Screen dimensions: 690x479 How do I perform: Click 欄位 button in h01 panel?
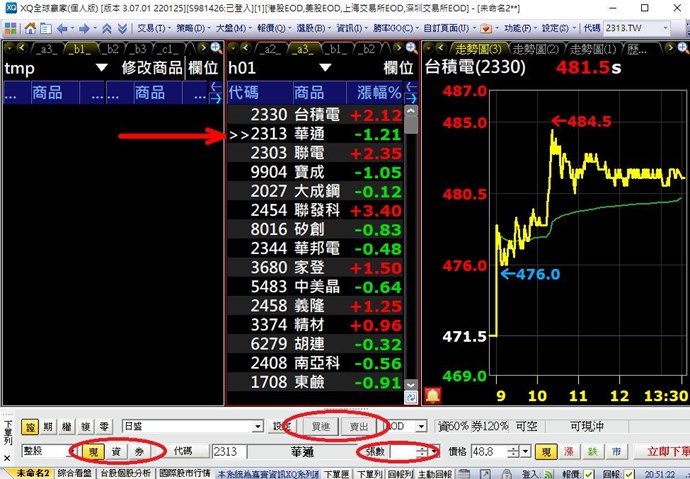pos(398,68)
